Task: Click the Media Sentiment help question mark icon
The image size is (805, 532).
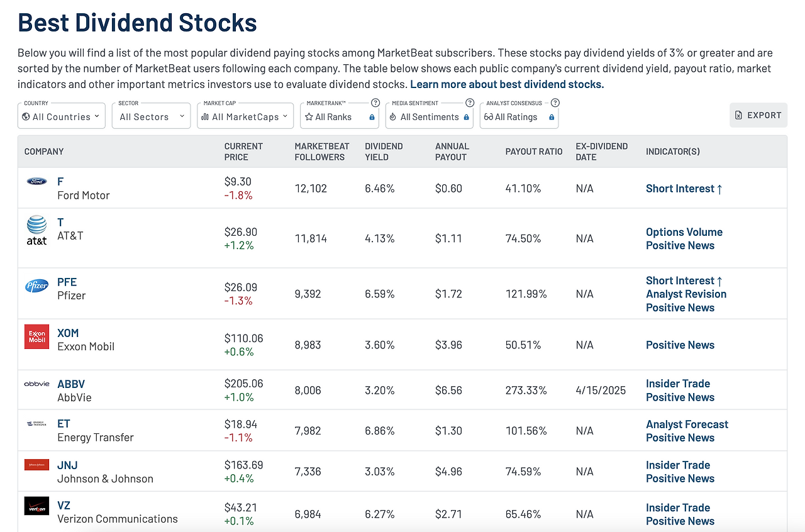Action: (469, 103)
